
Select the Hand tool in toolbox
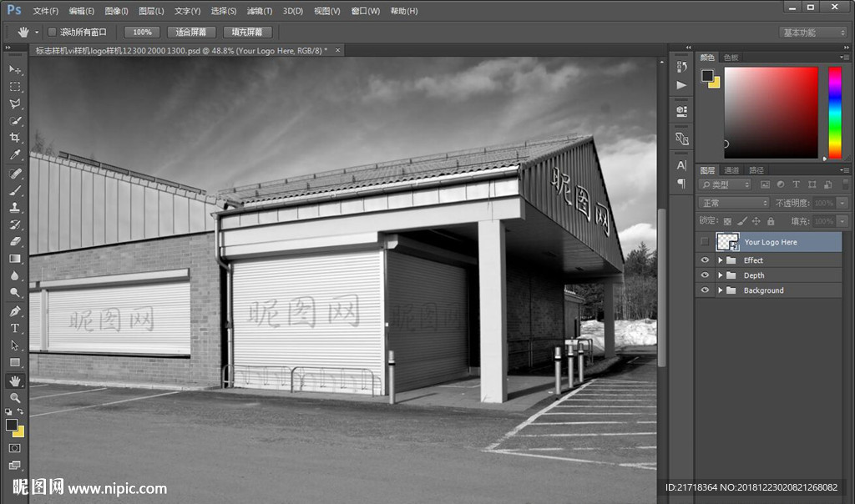[15, 381]
